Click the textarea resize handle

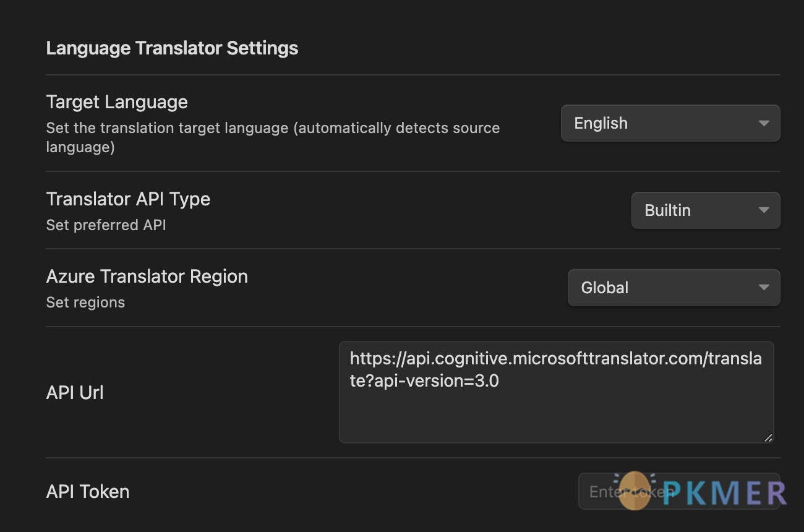pos(768,438)
